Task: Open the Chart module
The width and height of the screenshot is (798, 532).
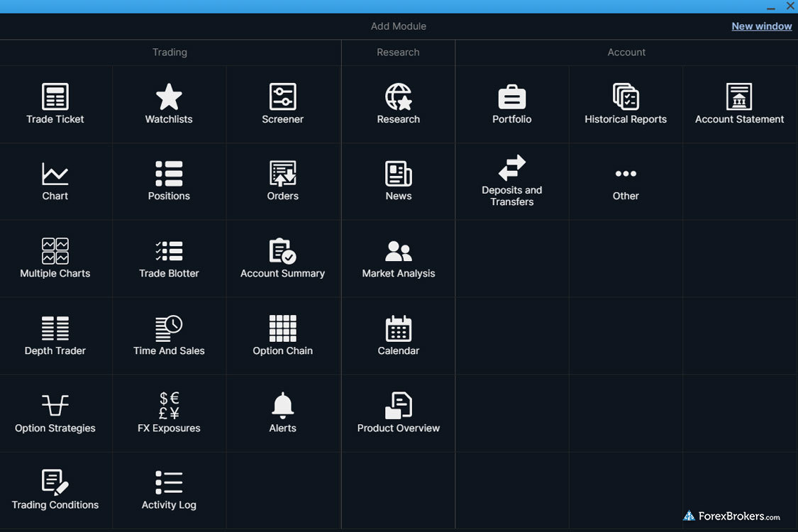Action: pos(55,181)
